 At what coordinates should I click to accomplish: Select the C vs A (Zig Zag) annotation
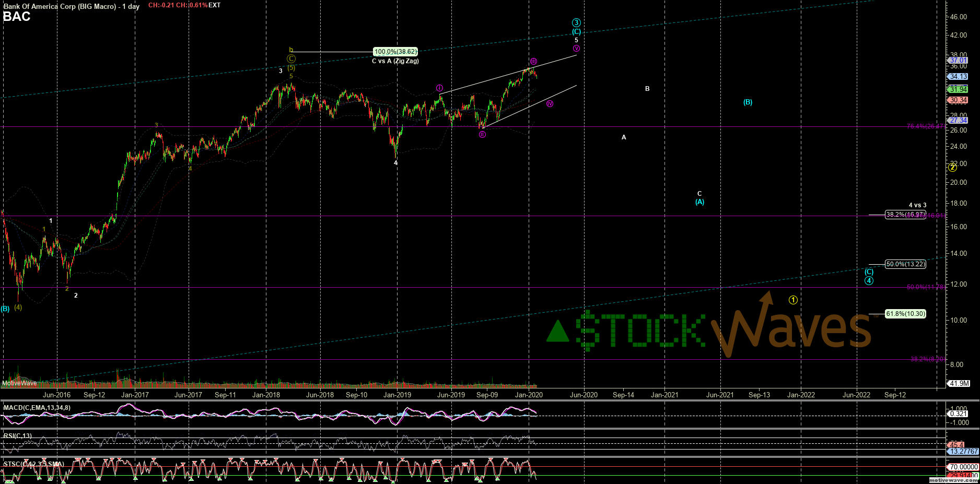[x=395, y=61]
